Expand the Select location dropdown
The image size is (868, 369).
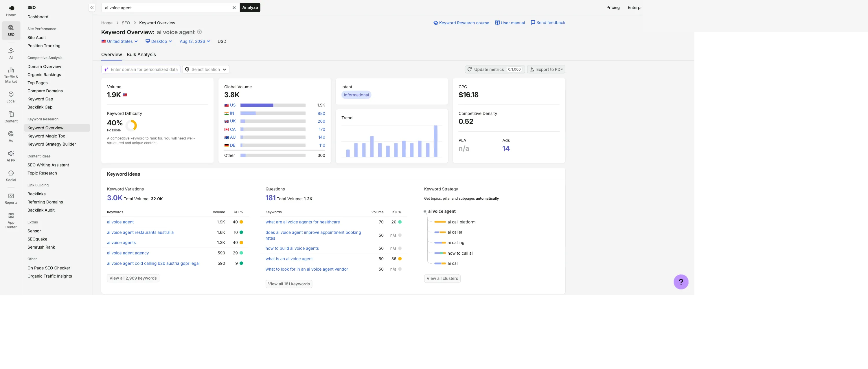tap(205, 69)
